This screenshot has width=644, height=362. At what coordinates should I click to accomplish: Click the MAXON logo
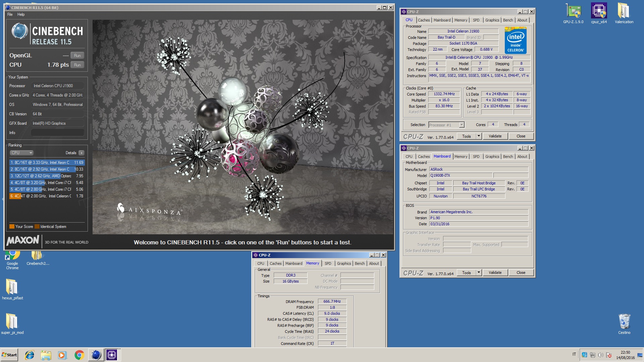pyautogui.click(x=23, y=240)
